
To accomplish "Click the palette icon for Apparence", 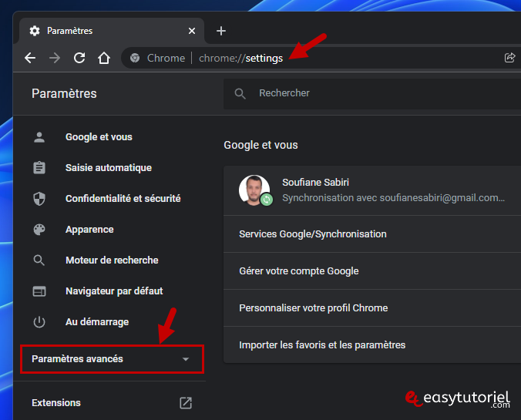I will pos(39,230).
